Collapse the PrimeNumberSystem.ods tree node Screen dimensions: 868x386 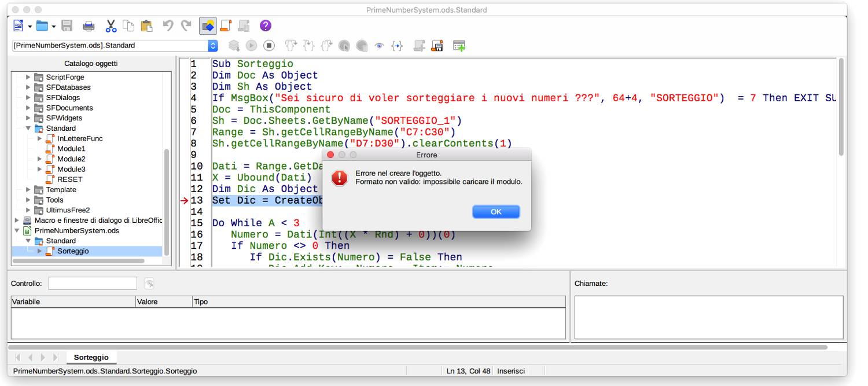tap(17, 230)
